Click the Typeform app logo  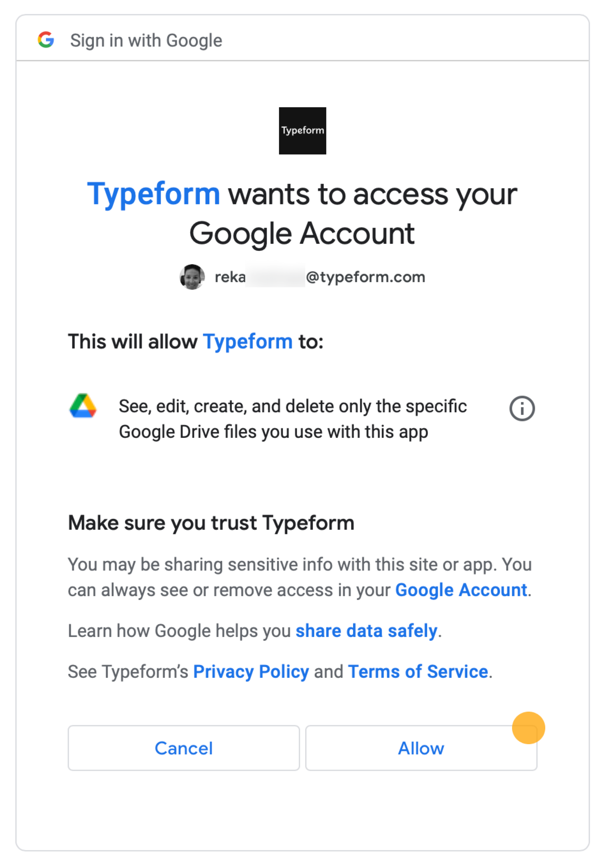point(302,130)
